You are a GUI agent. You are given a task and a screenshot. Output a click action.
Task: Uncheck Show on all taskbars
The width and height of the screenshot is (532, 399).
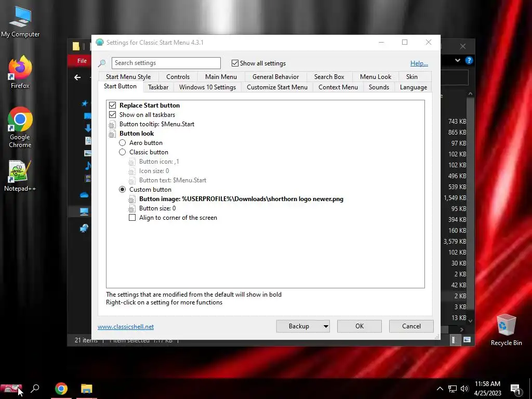[x=112, y=115]
